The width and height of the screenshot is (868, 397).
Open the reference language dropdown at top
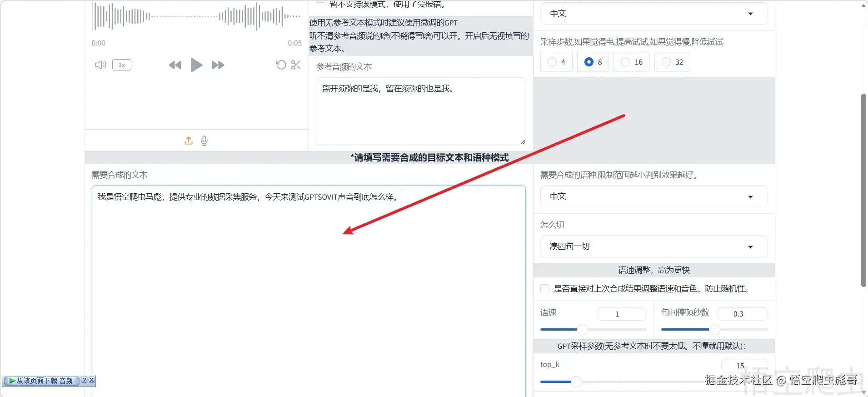pyautogui.click(x=653, y=14)
